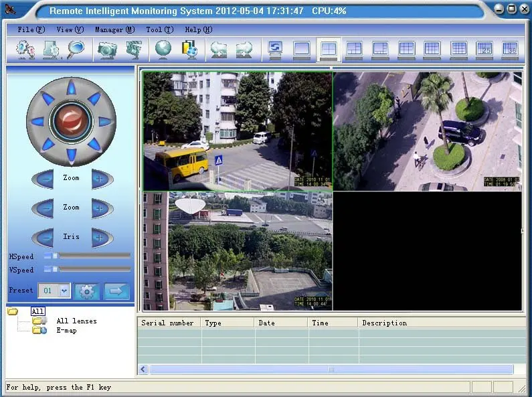Open the Preset number dropdown
The image size is (532, 397).
64,291
